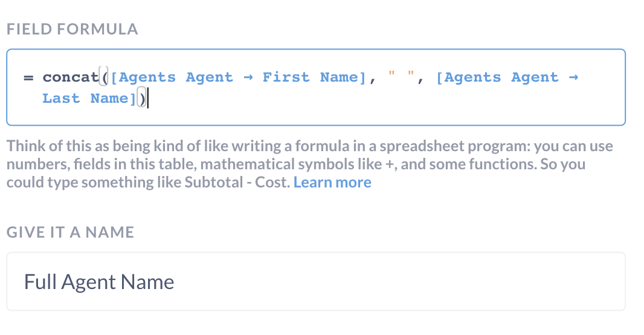Focus the Full Agent Name input field

(x=316, y=282)
